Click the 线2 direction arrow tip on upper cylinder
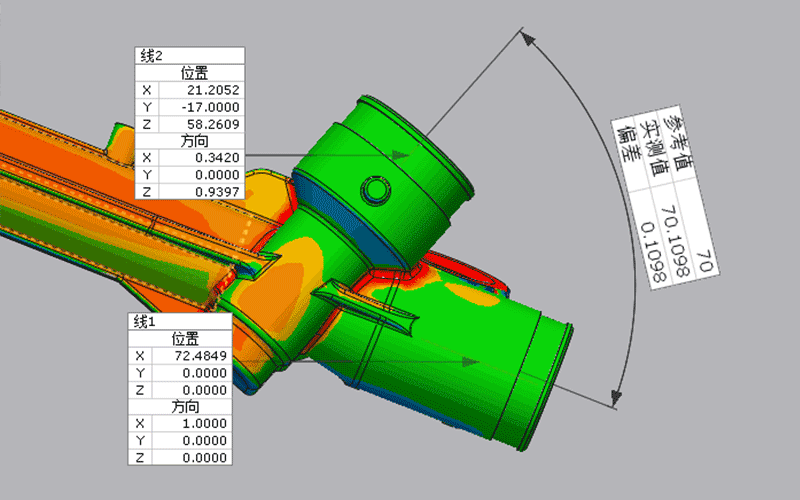Image resolution: width=800 pixels, height=500 pixels. pyautogui.click(x=406, y=155)
